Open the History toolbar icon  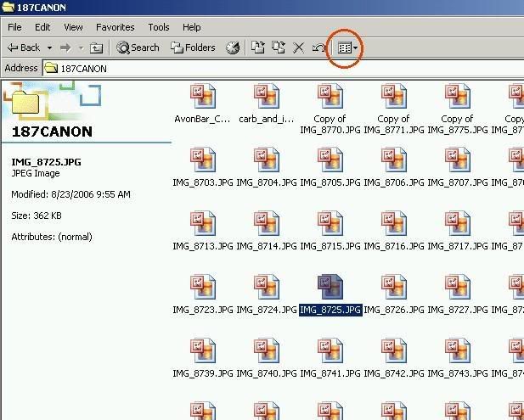(233, 48)
